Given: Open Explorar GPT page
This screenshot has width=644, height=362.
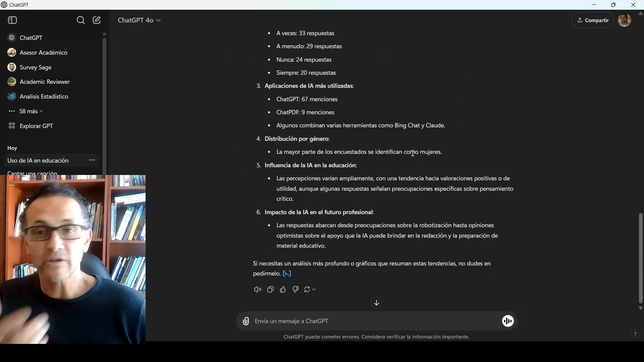Looking at the screenshot, I should (52, 126).
